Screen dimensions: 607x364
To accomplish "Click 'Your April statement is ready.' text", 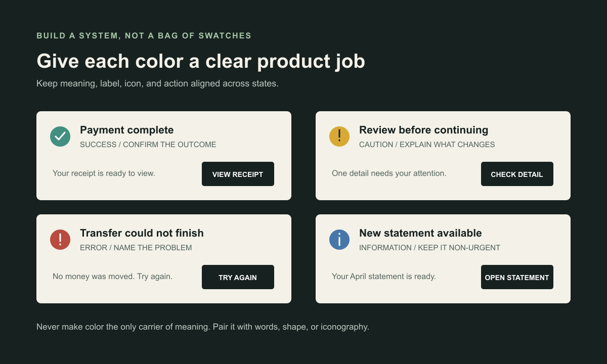I will (x=384, y=277).
